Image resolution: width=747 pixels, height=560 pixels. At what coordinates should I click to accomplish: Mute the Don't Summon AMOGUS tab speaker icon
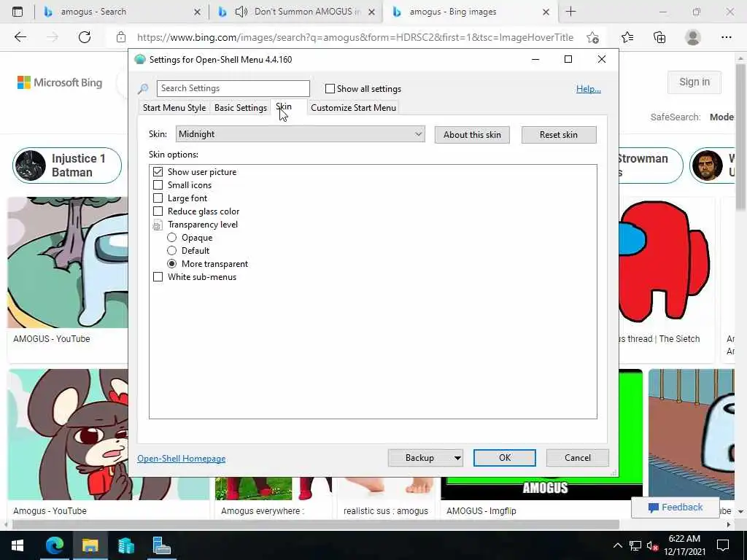[241, 12]
